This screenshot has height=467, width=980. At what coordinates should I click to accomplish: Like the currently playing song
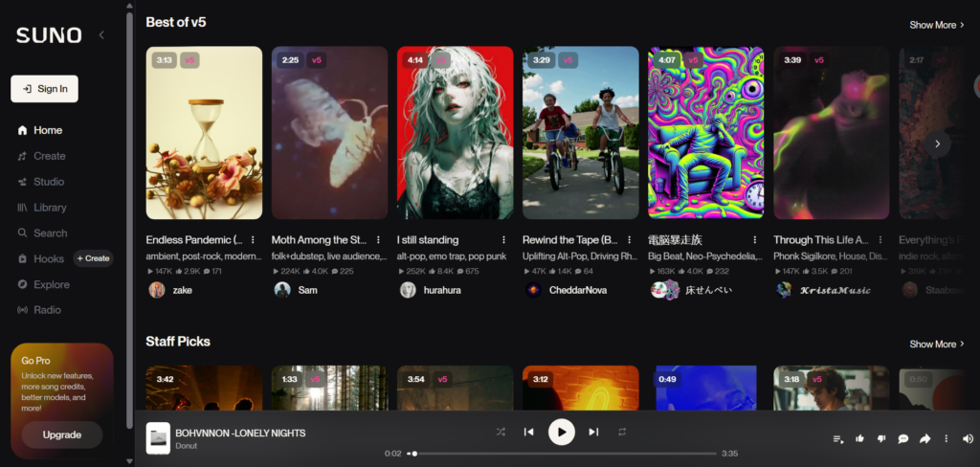[x=859, y=438]
